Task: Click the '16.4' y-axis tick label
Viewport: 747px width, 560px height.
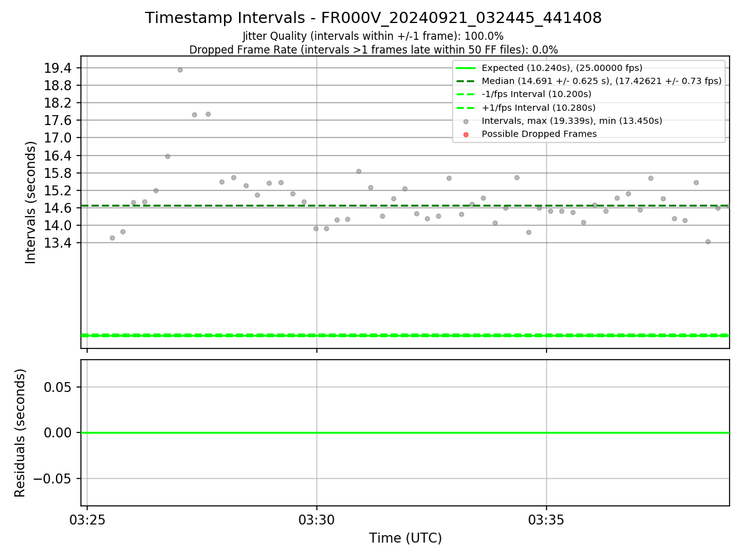Action: 57,156
